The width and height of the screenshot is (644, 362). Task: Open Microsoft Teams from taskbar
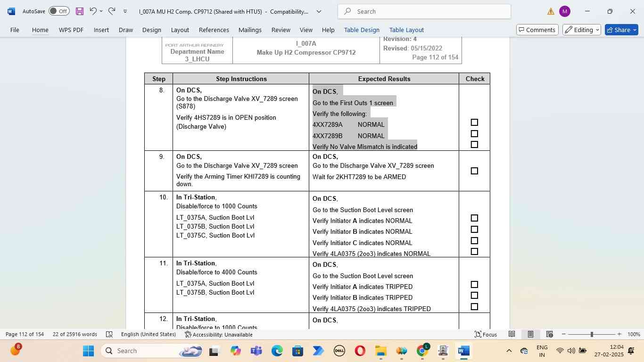(x=256, y=351)
